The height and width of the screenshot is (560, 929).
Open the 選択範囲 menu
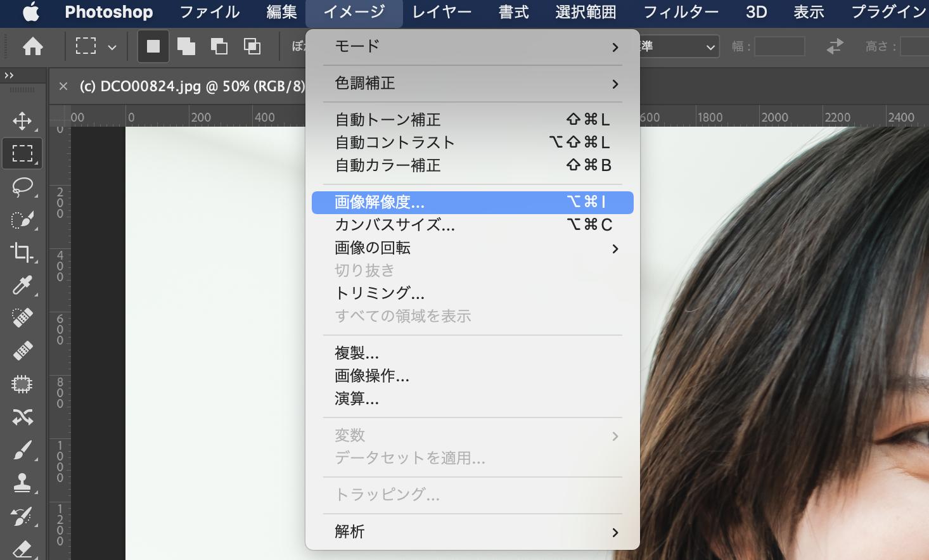[586, 12]
